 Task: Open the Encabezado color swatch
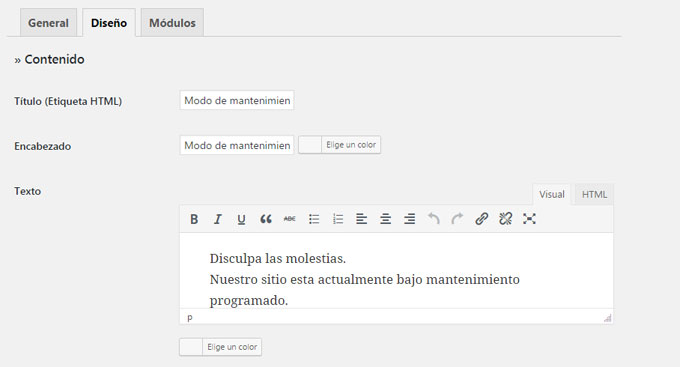pos(310,145)
